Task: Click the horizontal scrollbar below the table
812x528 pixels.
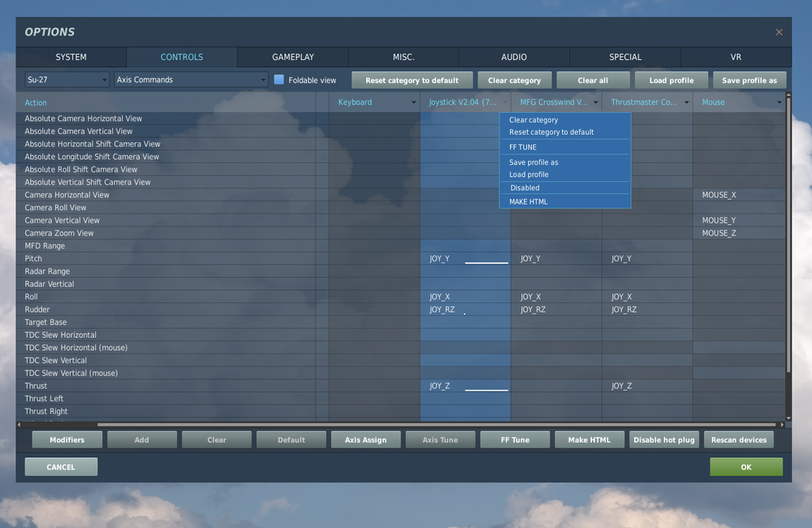Action: [436, 424]
